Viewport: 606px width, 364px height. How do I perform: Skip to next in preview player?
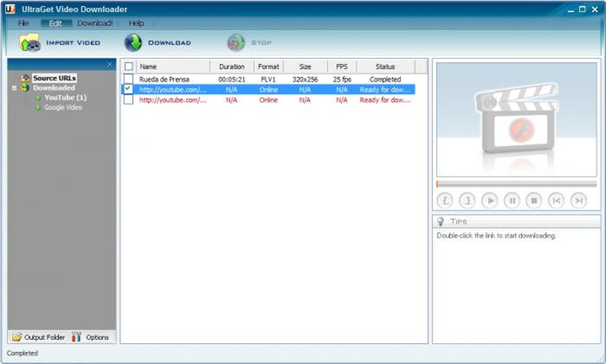579,201
